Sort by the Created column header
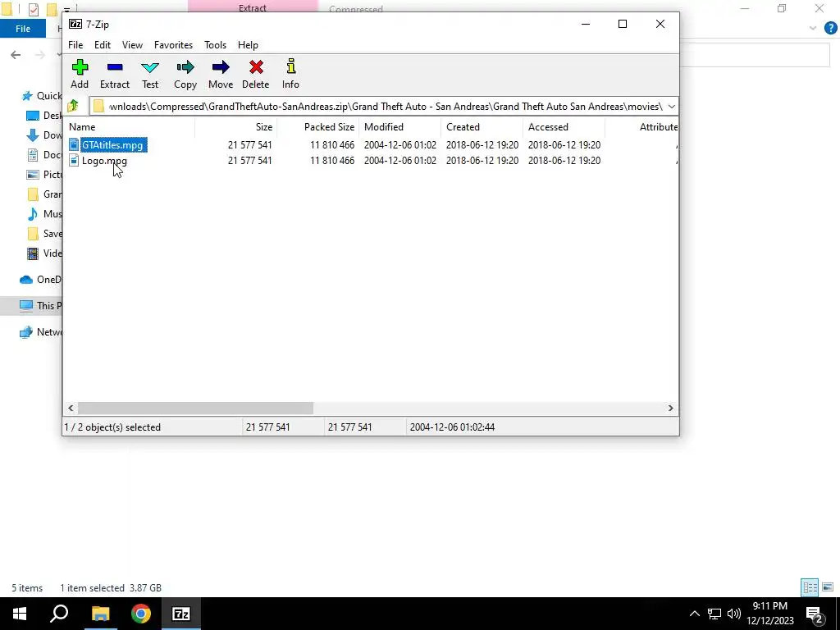840x630 pixels. click(482, 127)
